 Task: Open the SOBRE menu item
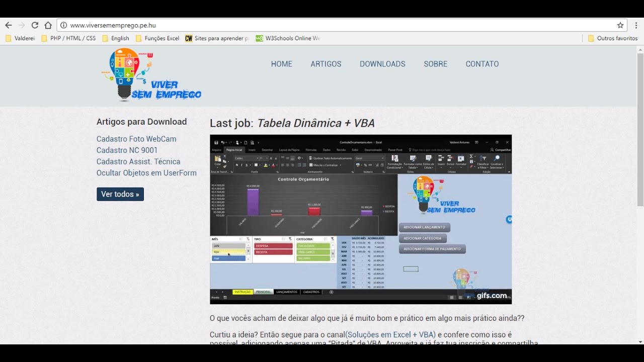point(436,64)
